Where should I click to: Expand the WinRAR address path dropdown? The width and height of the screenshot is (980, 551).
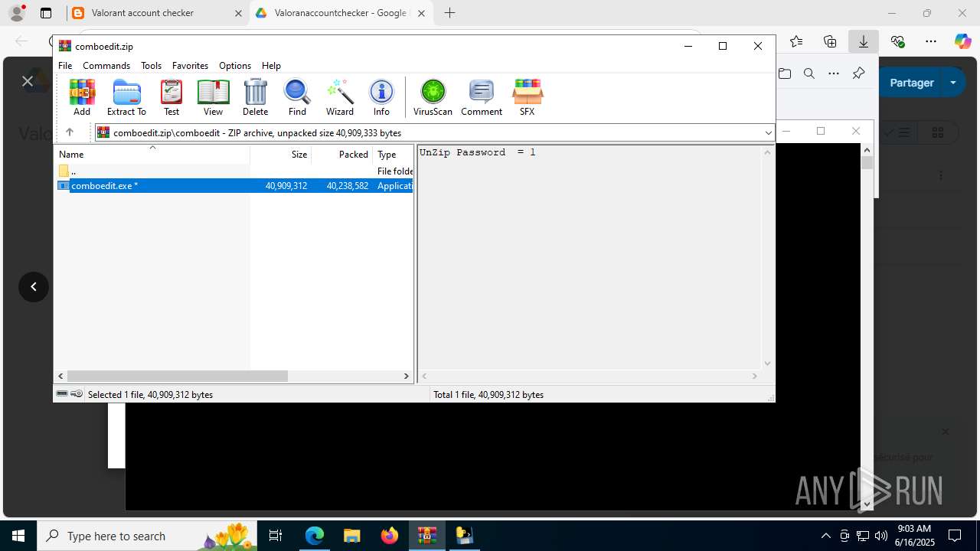pos(768,132)
